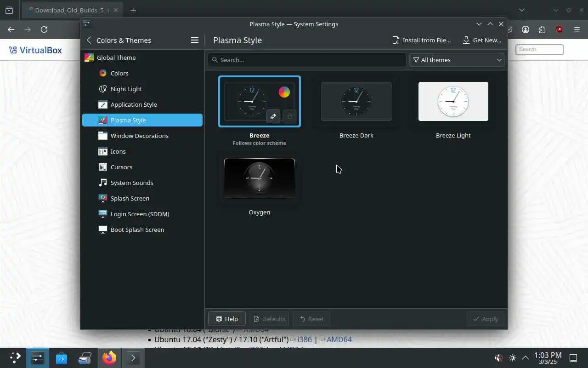
Task: Open Icons settings page
Action: (142, 151)
